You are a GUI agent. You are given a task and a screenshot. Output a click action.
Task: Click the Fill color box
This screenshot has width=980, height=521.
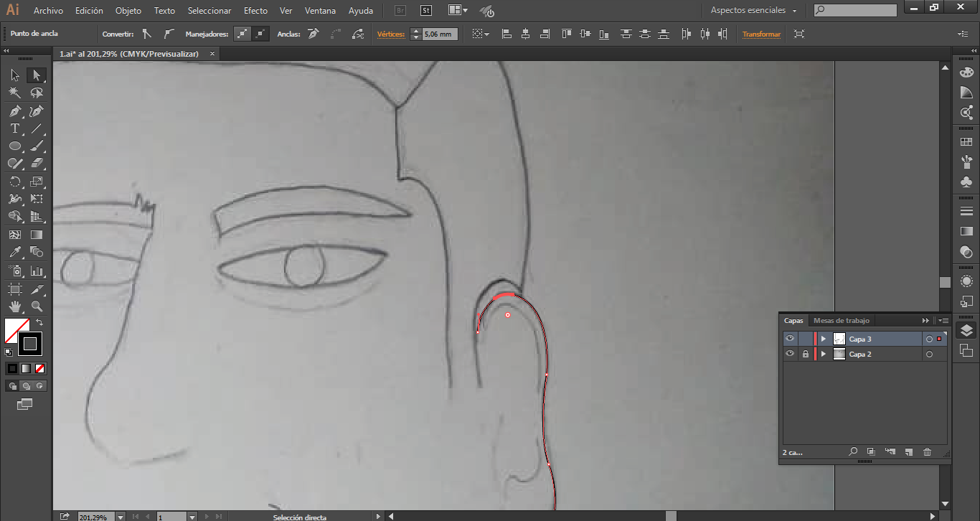click(x=16, y=330)
